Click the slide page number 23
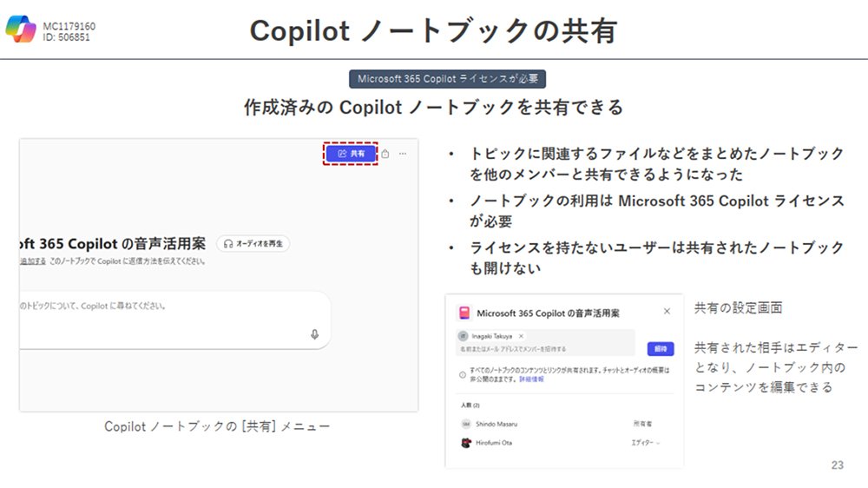 click(838, 465)
